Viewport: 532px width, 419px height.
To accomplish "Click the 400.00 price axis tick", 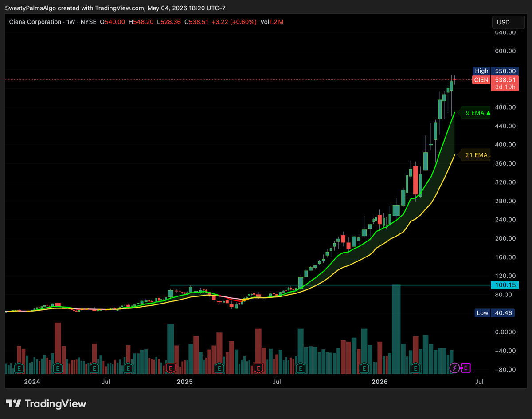I will point(505,145).
